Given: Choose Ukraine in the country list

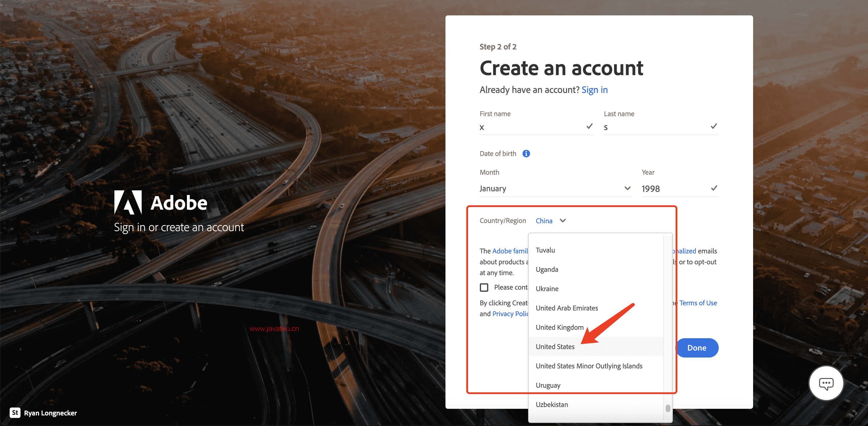Looking at the screenshot, I should tap(596, 288).
